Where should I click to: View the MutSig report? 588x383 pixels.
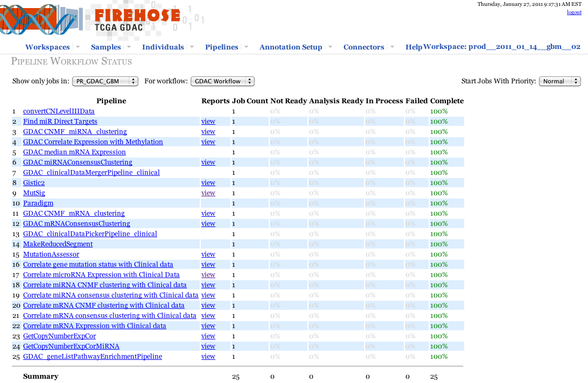(x=208, y=193)
